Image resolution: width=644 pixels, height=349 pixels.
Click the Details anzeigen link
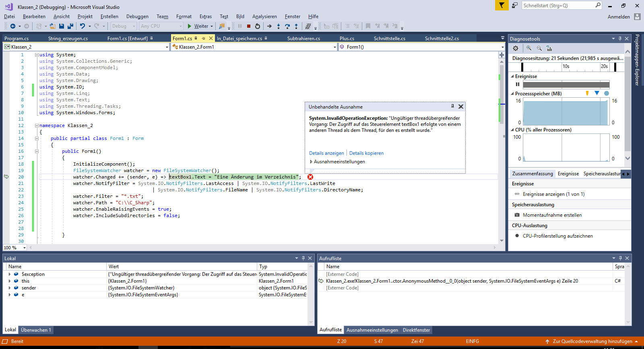coord(326,153)
